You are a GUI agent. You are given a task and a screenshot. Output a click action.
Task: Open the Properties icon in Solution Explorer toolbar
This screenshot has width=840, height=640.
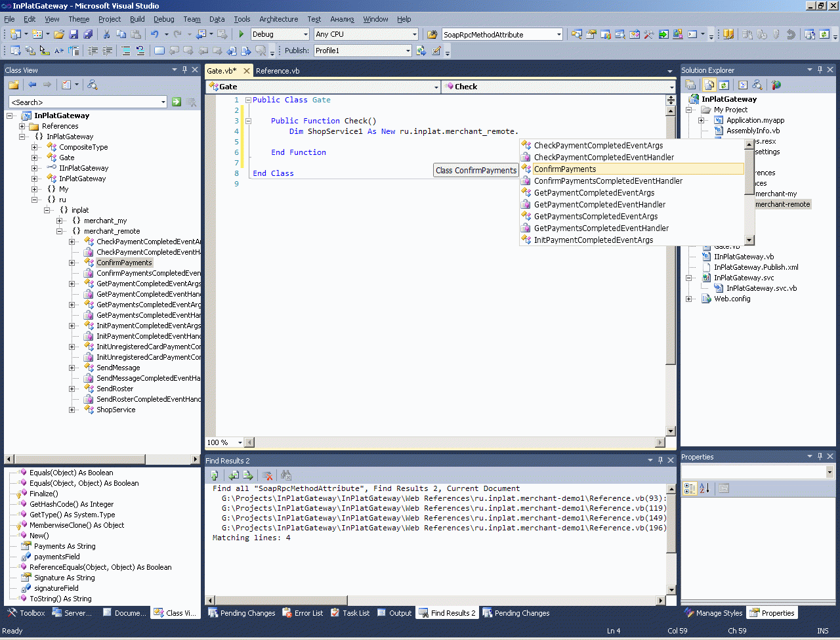coord(690,85)
